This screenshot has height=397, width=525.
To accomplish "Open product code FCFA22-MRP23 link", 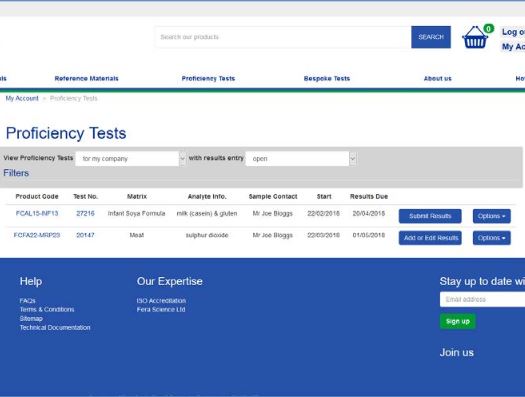I will click(37, 235).
